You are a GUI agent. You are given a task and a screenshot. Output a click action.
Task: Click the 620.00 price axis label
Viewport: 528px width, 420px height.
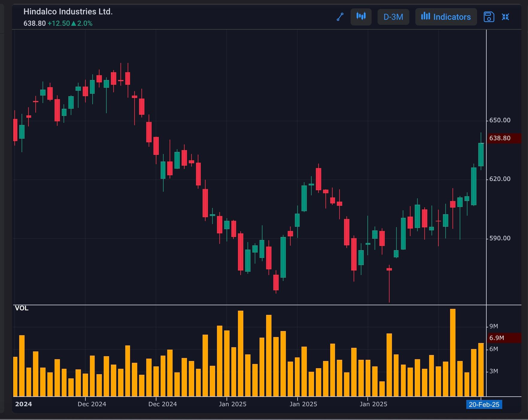[x=500, y=179]
